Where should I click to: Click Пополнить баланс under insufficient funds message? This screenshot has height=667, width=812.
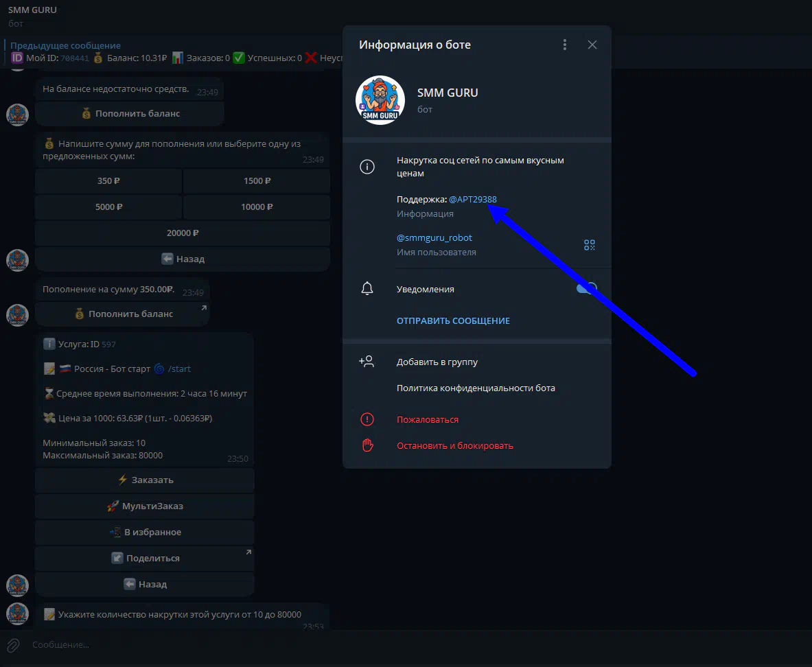coord(130,113)
